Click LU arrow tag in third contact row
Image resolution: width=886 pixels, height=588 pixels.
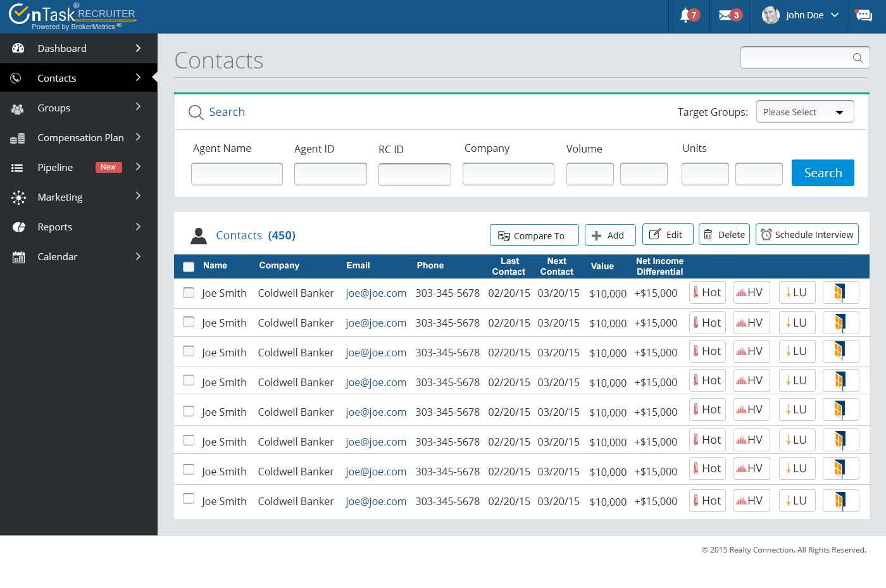tap(797, 351)
